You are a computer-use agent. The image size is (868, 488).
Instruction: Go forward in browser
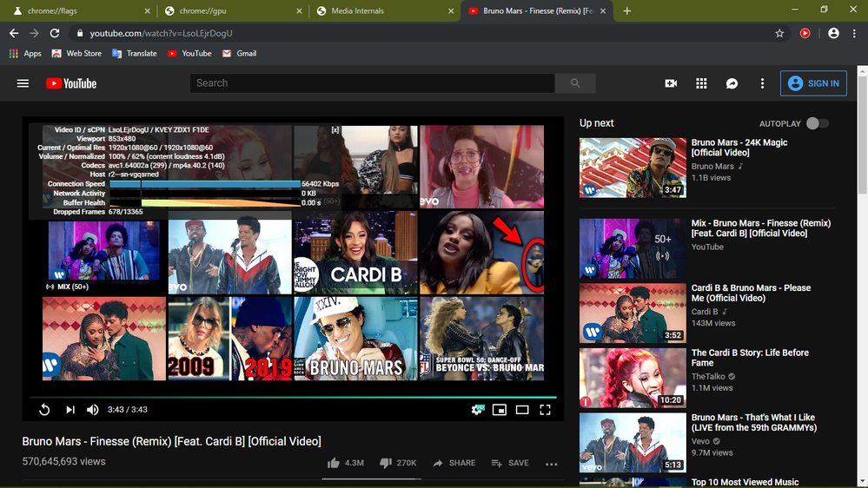click(x=35, y=33)
